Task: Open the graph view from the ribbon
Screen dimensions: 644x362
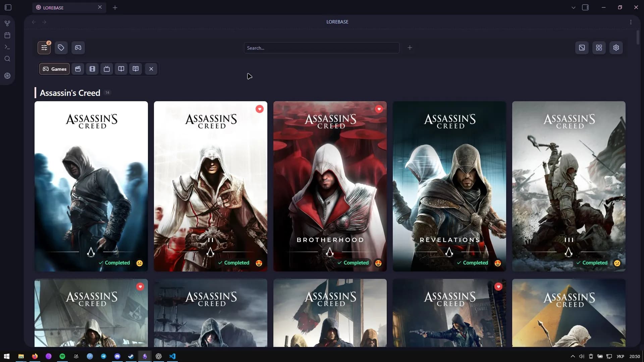Action: click(x=7, y=23)
